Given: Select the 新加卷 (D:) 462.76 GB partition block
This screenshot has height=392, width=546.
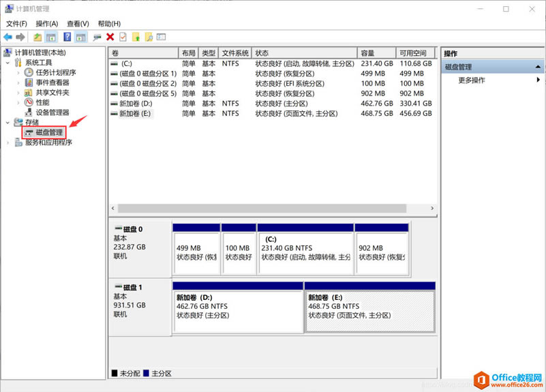Looking at the screenshot, I should tap(238, 307).
